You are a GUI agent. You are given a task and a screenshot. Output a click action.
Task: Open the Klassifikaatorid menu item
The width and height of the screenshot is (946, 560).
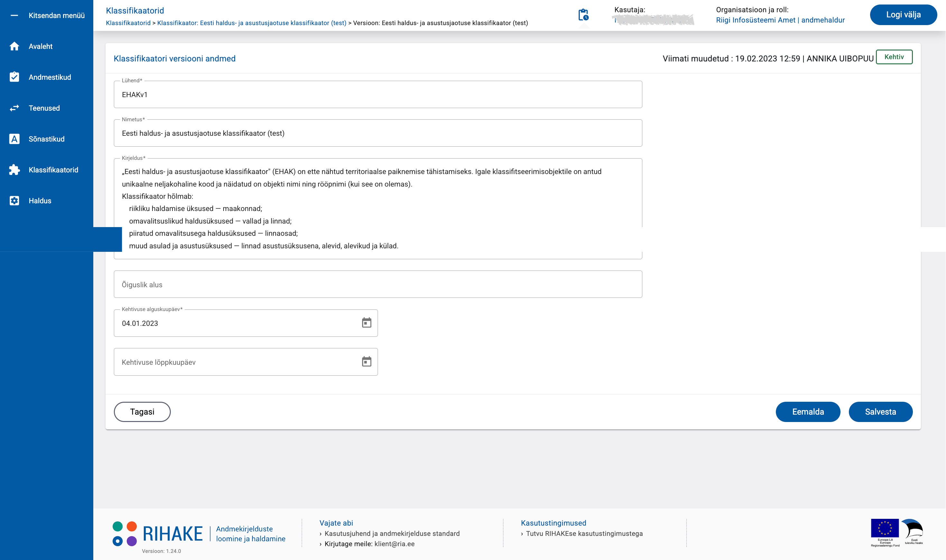pyautogui.click(x=53, y=170)
